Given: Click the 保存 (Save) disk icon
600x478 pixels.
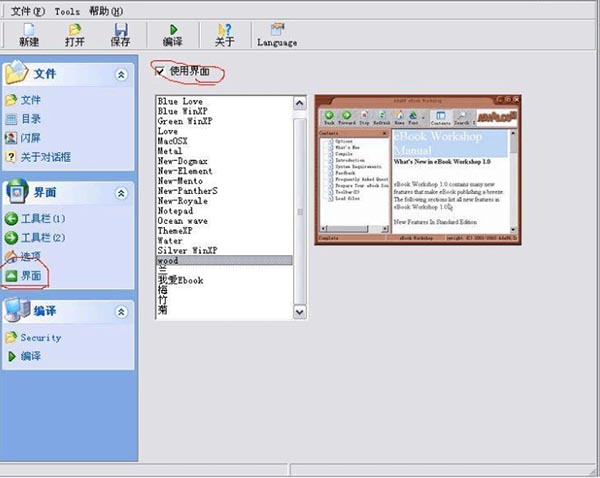Looking at the screenshot, I should pos(120,30).
